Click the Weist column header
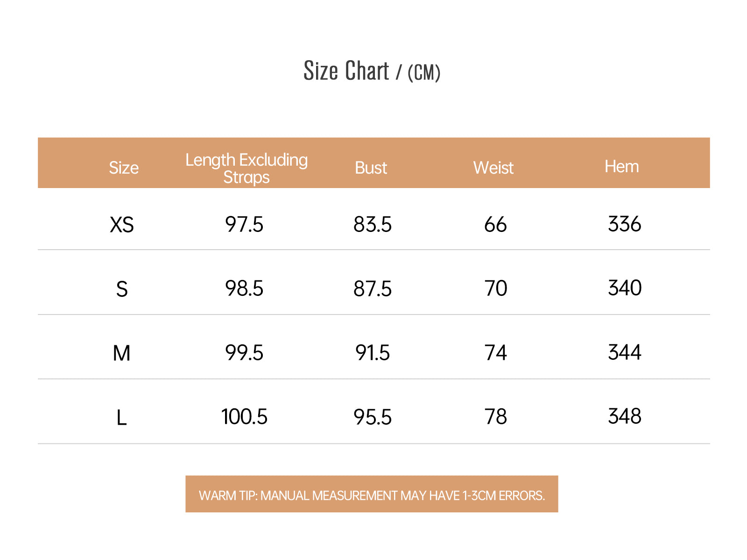The image size is (747, 560). click(x=493, y=168)
